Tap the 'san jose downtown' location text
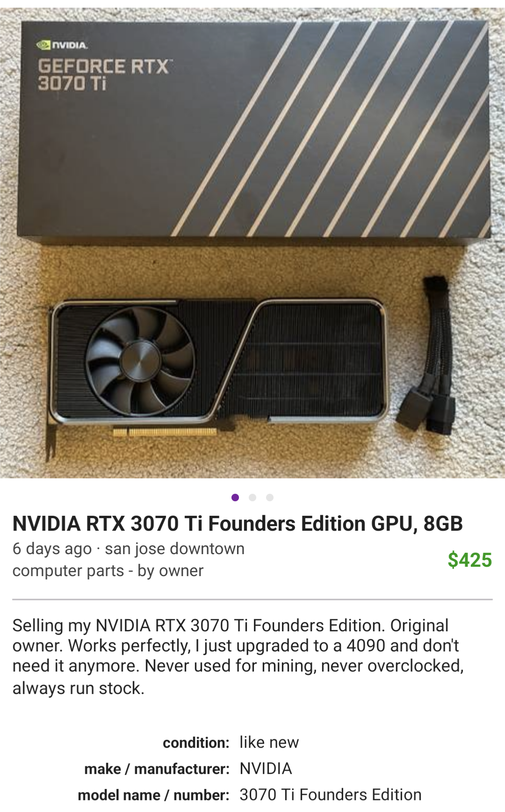The width and height of the screenshot is (505, 812). click(174, 549)
